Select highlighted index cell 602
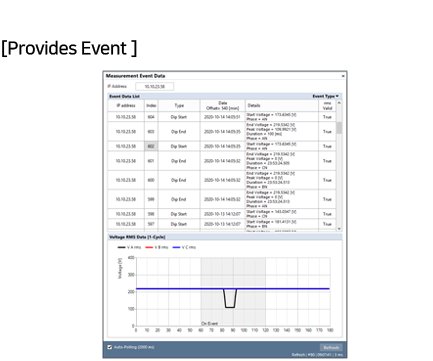This screenshot has height=361, width=433. tap(151, 146)
